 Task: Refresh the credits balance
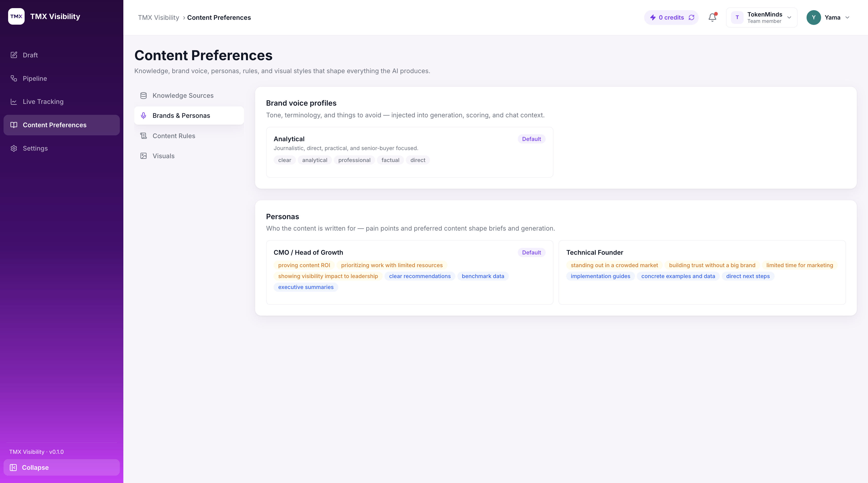[691, 18]
